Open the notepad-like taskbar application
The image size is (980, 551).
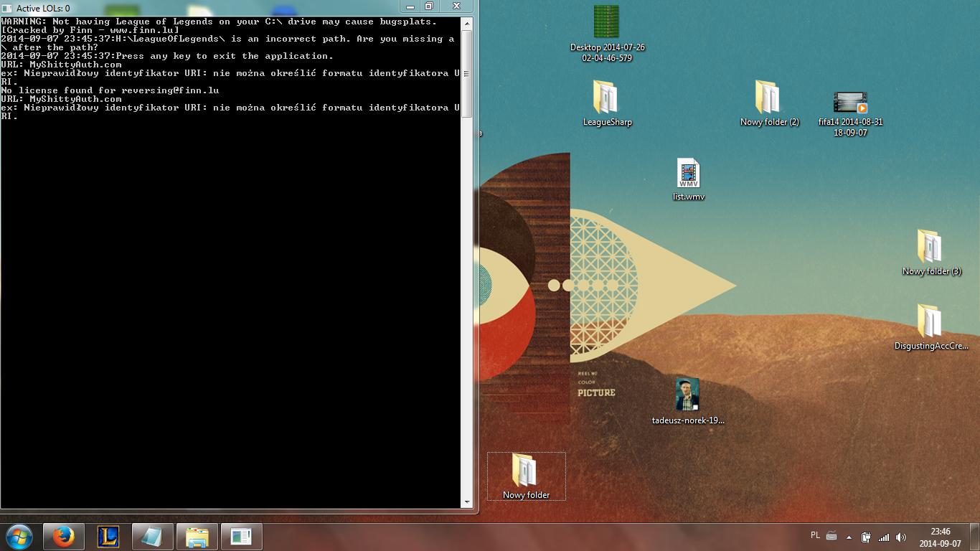(153, 537)
